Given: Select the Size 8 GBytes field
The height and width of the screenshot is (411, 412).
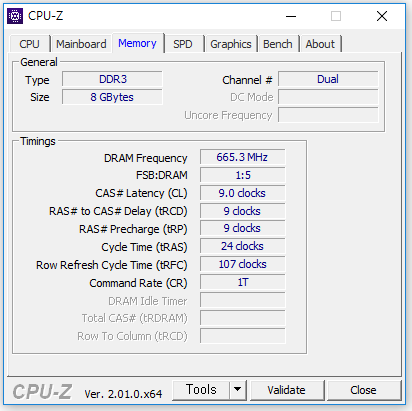Looking at the screenshot, I should [112, 97].
